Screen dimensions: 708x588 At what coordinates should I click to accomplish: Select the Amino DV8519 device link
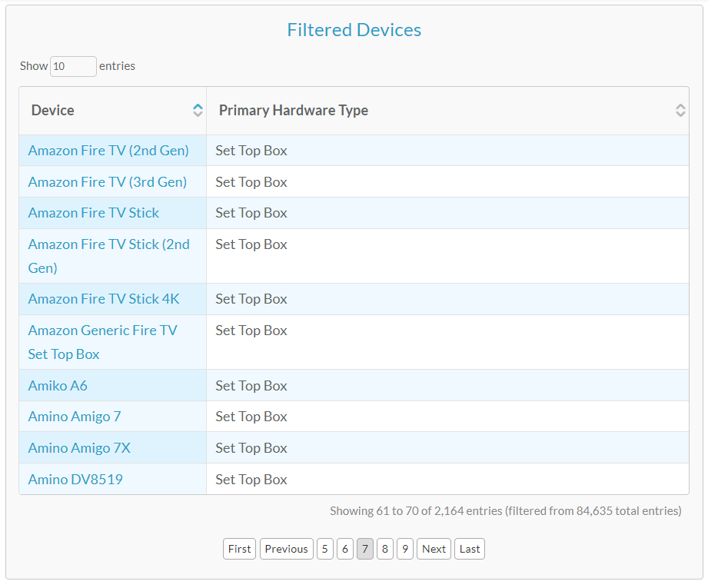75,480
